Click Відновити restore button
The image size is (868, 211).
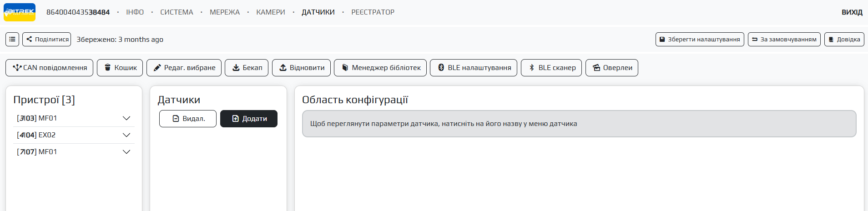301,68
